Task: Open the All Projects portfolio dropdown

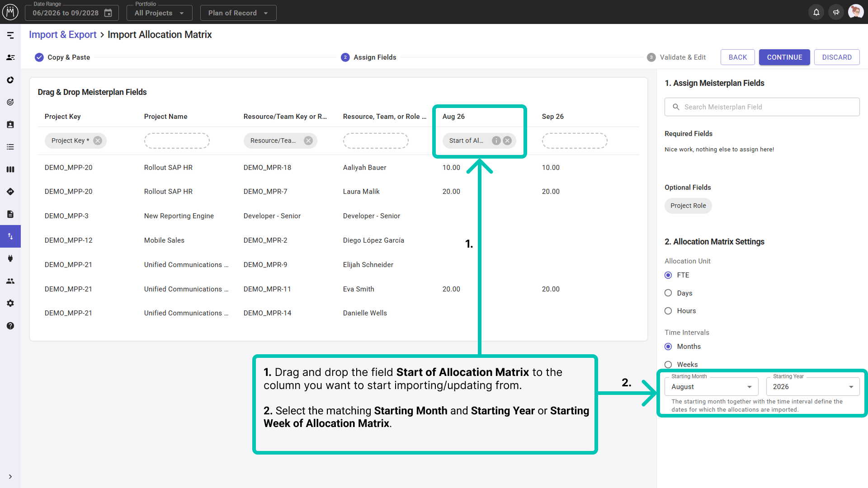Action: [159, 13]
